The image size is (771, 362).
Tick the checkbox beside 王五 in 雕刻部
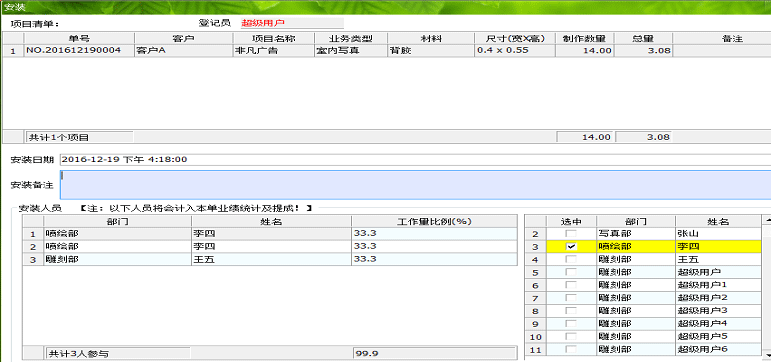(x=571, y=260)
